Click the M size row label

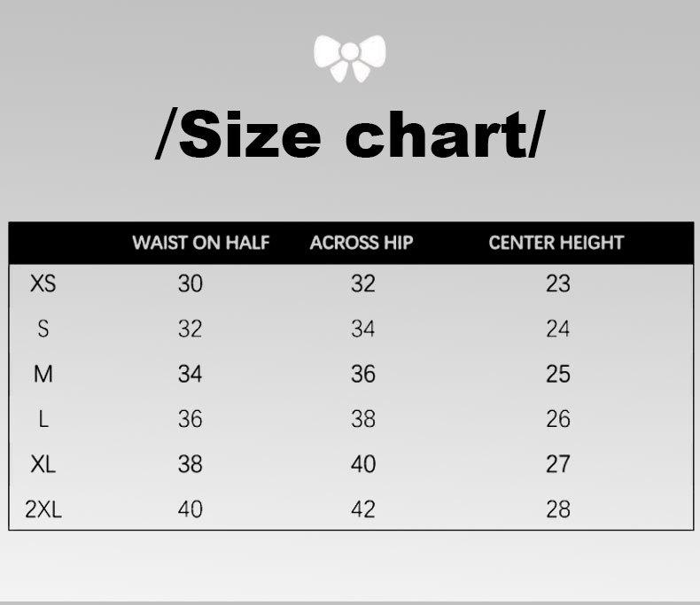pos(43,375)
